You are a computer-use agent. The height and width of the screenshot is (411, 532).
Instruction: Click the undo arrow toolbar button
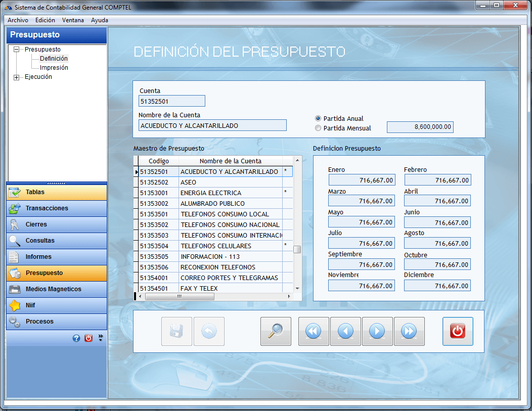(x=209, y=331)
